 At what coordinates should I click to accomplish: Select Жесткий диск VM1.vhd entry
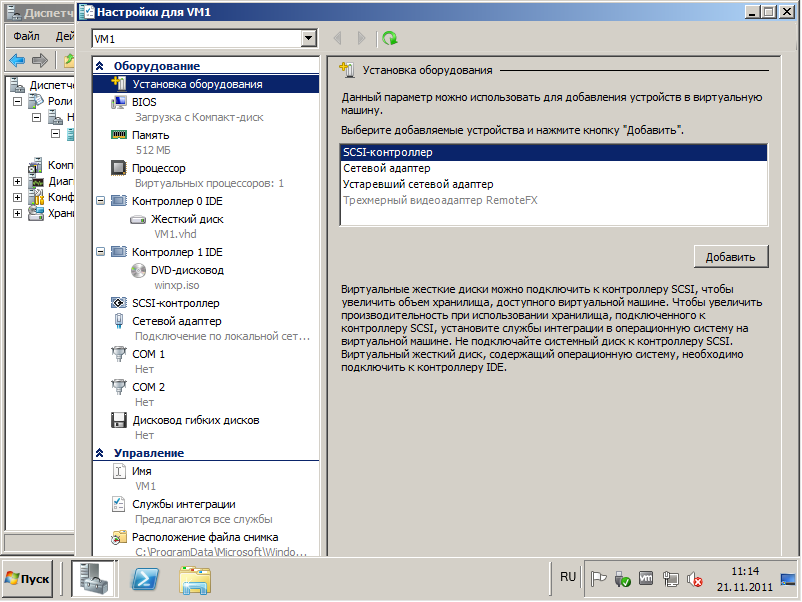[x=186, y=219]
